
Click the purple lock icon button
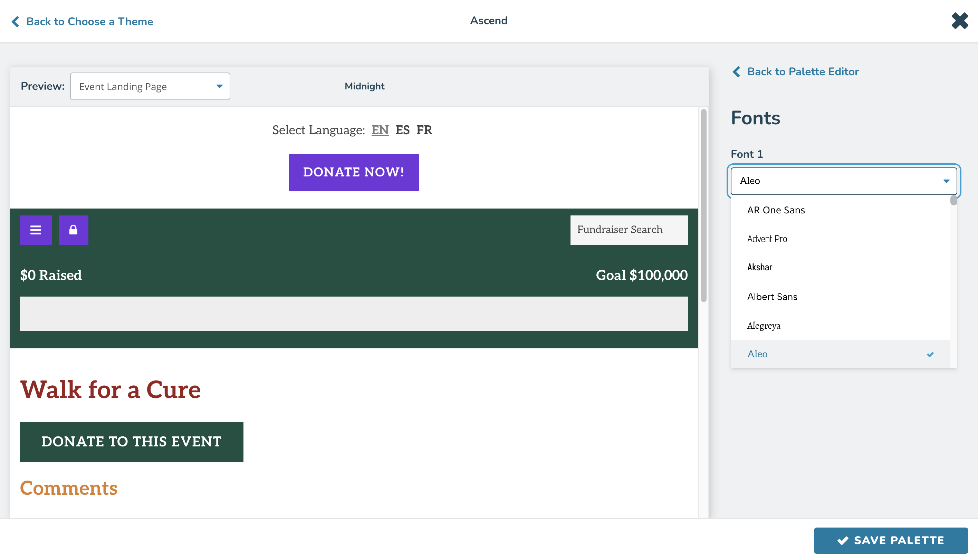tap(73, 230)
